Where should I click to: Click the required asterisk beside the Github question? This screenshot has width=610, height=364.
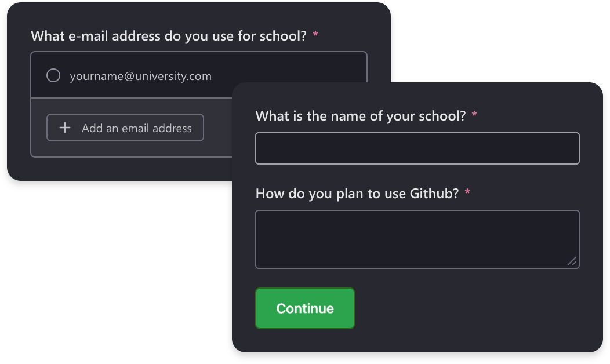click(x=467, y=194)
